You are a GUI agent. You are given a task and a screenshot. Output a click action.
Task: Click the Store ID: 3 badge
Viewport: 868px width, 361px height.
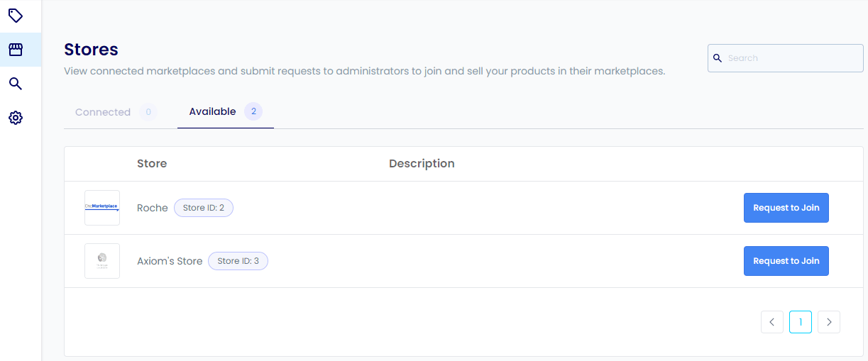point(238,261)
